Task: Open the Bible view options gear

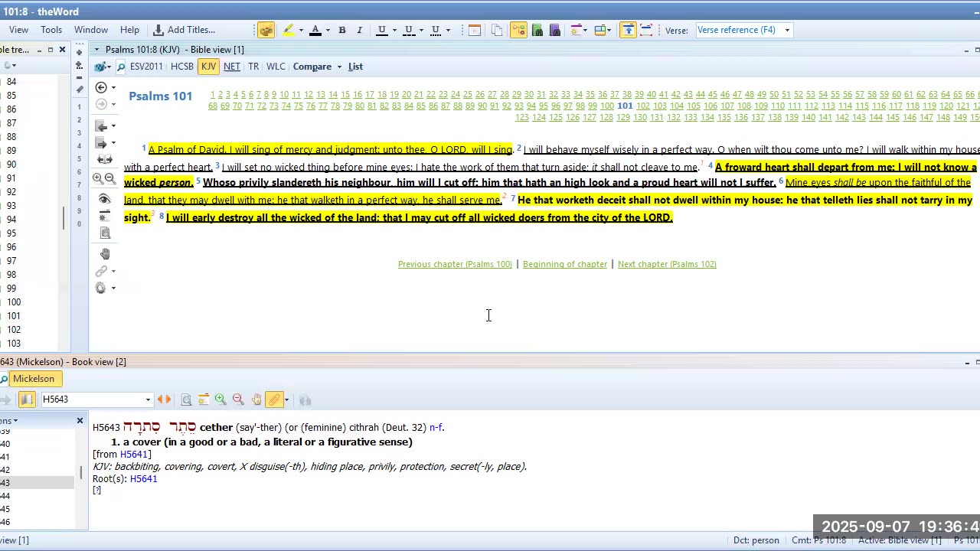Action: coord(101,288)
